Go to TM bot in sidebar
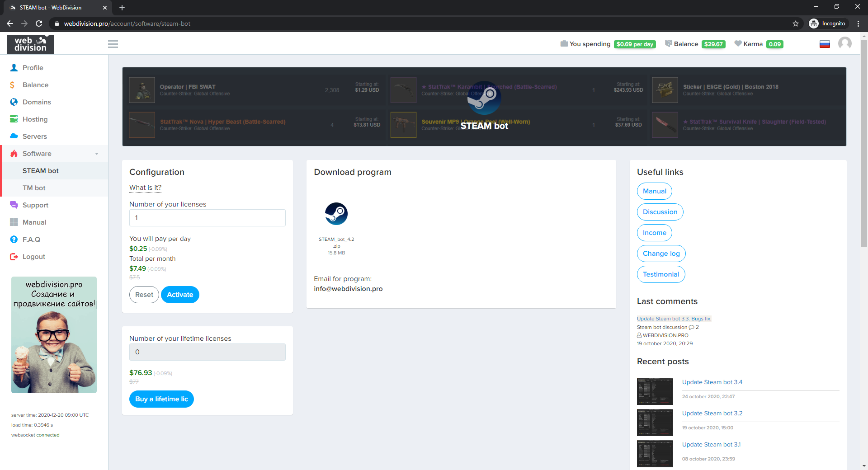The width and height of the screenshot is (868, 470). tap(34, 188)
